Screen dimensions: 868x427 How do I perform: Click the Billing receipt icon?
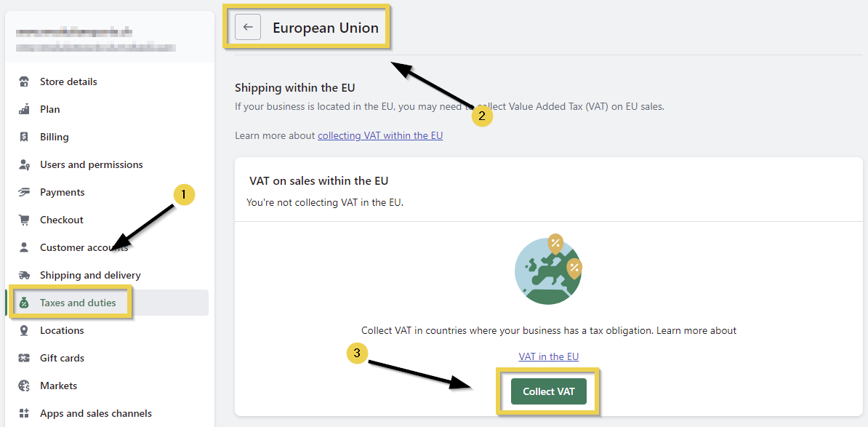click(x=24, y=137)
